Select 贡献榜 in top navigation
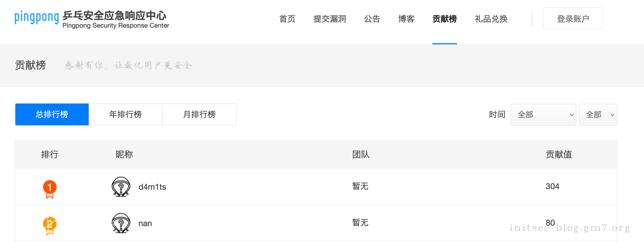Screen dimensions: 644x242 coord(444,19)
